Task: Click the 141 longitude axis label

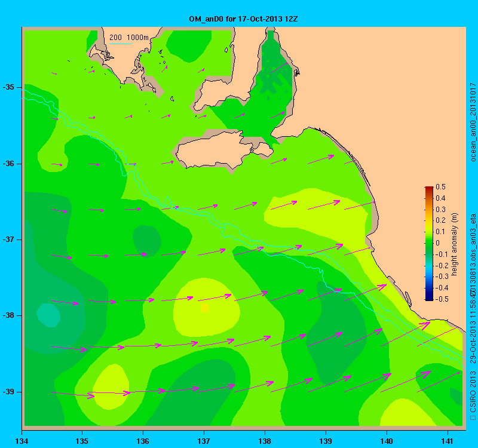Action: coord(448,441)
